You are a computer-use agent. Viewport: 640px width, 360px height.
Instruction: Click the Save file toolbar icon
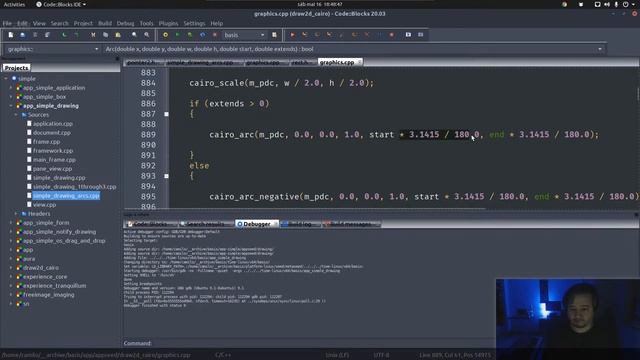click(35, 35)
